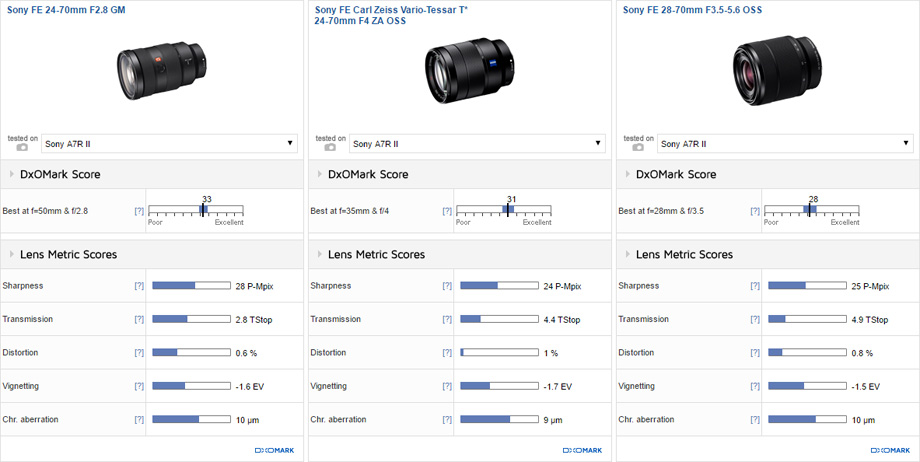Collapse DxOMark Score section of Vario-Tessar F4

[x=320, y=174]
